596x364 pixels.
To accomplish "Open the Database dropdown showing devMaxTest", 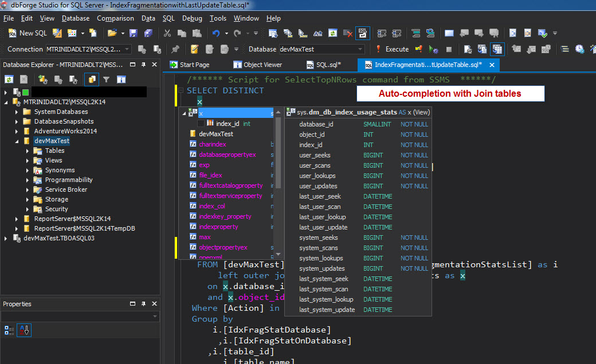I will (360, 49).
